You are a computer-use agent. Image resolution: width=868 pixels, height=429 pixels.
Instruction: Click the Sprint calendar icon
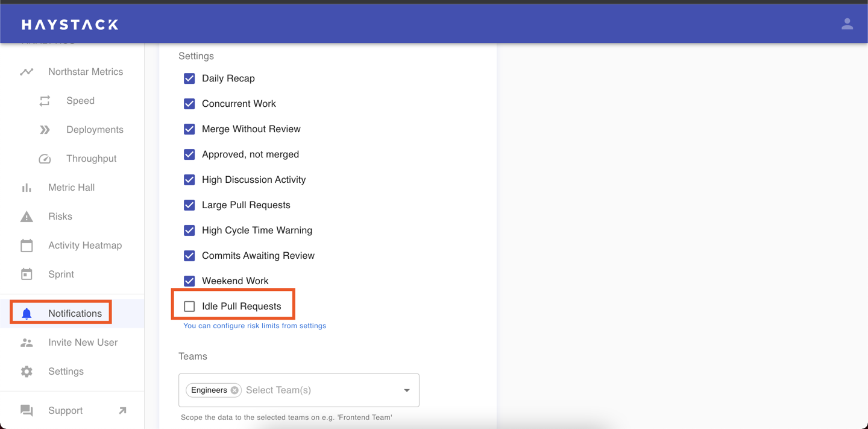27,275
